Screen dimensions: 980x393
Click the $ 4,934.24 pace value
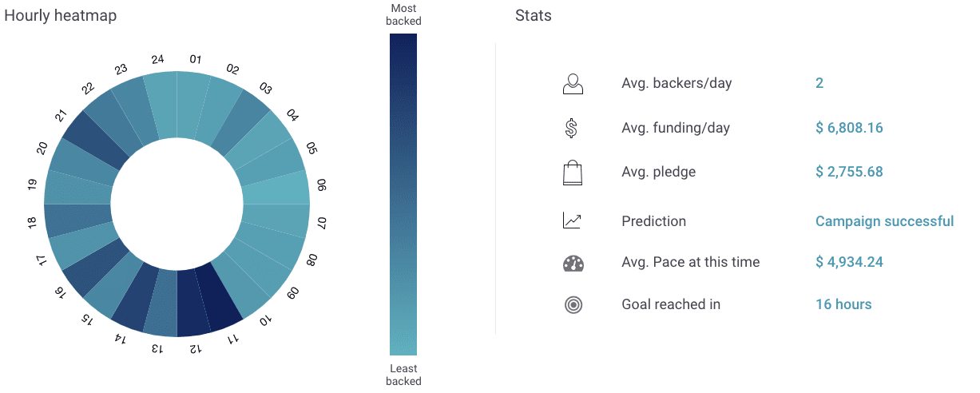point(849,263)
